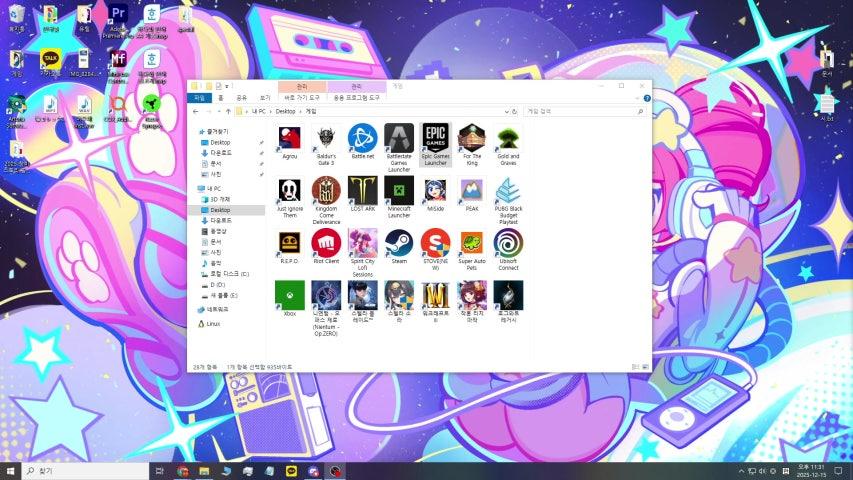Open the Xbox shortcut
Viewport: 853px width, 480px height.
(289, 295)
